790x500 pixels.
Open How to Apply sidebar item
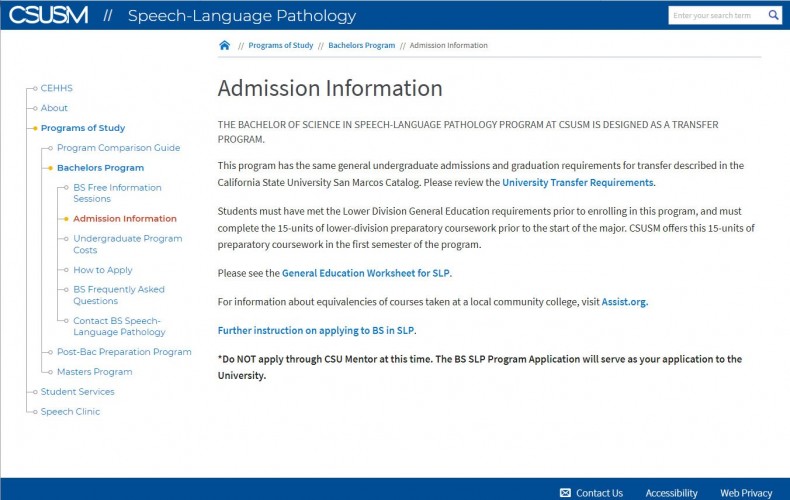[103, 270]
